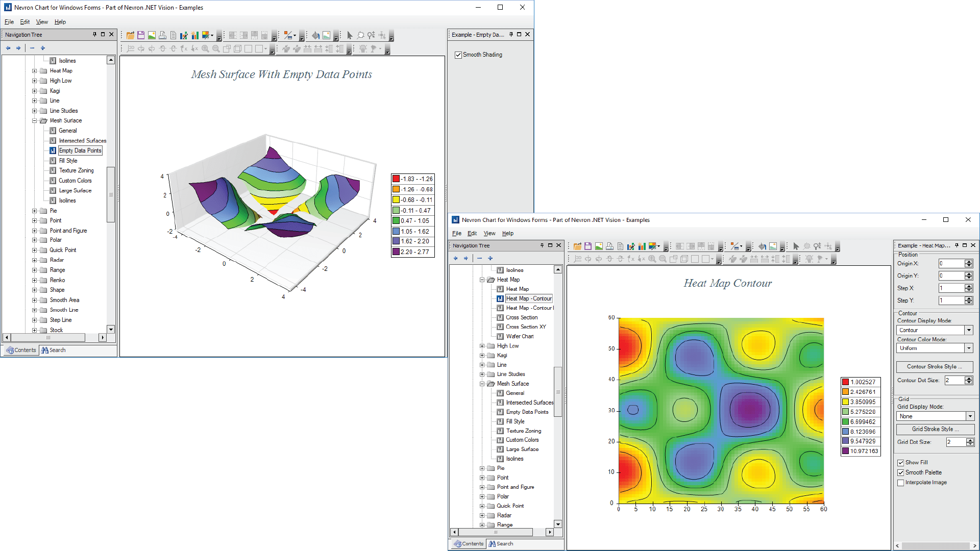Image resolution: width=980 pixels, height=551 pixels.
Task: Click the open folder icon in the Mesh Surface window toolbar
Action: 130,35
